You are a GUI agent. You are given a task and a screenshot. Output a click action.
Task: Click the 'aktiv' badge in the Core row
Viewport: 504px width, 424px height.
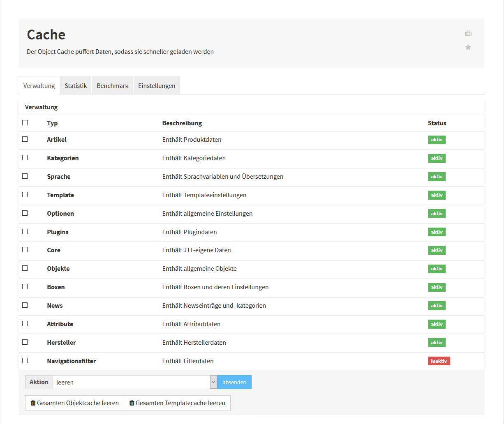pyautogui.click(x=437, y=250)
